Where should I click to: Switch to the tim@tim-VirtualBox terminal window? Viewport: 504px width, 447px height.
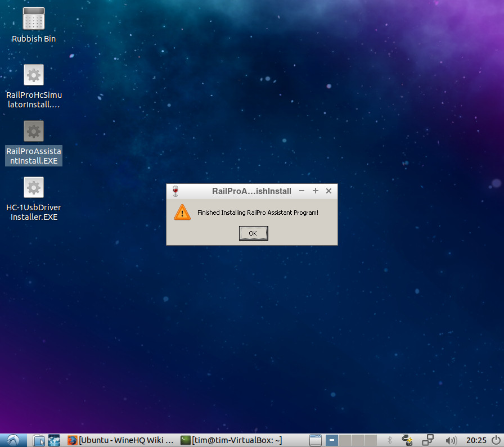tap(225, 440)
